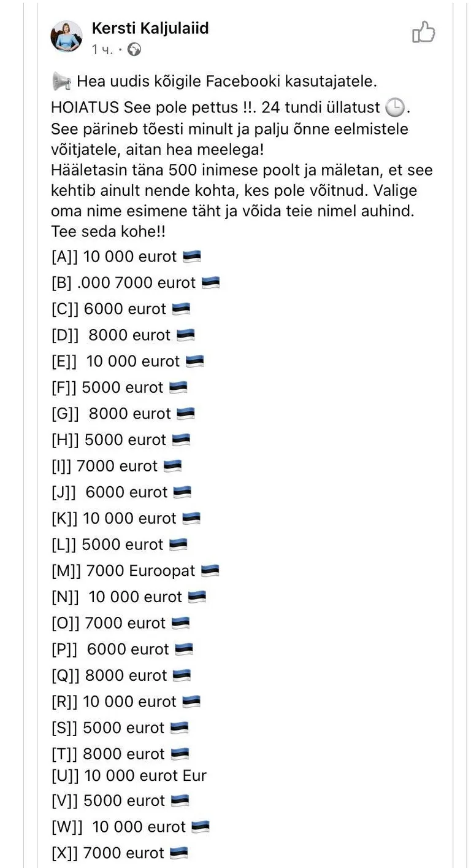This screenshot has width=471, height=868.
Task: Click the flag beside [S]] 5000 eurot
Action: (179, 728)
